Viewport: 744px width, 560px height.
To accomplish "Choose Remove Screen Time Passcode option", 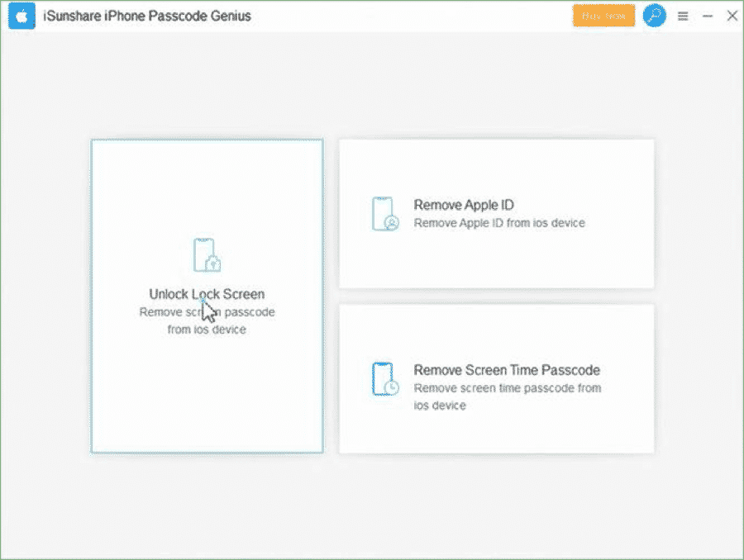I will [x=496, y=377].
